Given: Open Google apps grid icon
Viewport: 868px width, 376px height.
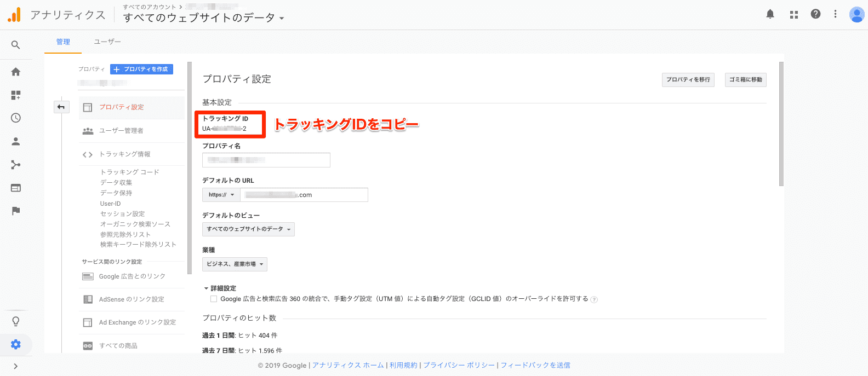Looking at the screenshot, I should pos(793,15).
